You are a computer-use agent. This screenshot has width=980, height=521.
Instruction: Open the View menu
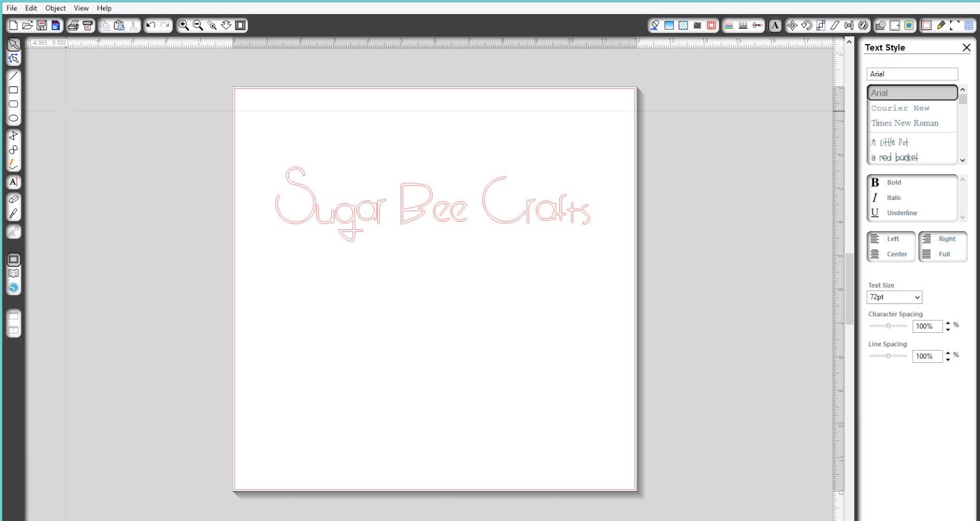pos(81,8)
